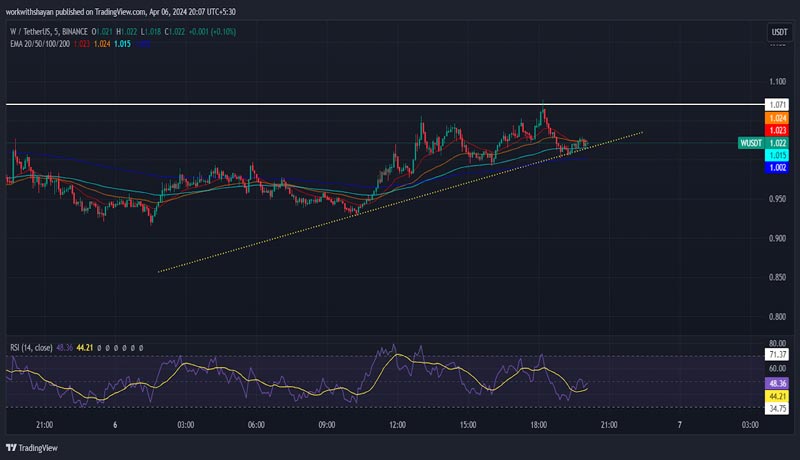
Task: Click the RSI 80.00 scale label
Action: pos(778,343)
